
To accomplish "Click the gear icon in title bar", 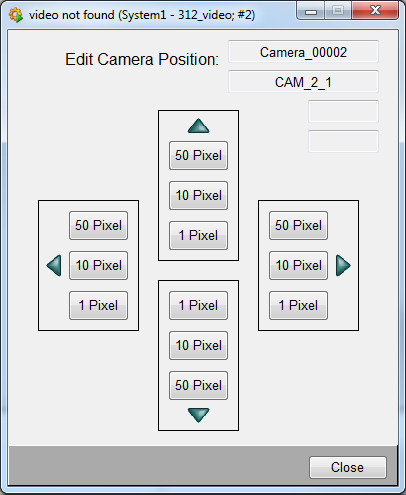I will click(x=16, y=15).
